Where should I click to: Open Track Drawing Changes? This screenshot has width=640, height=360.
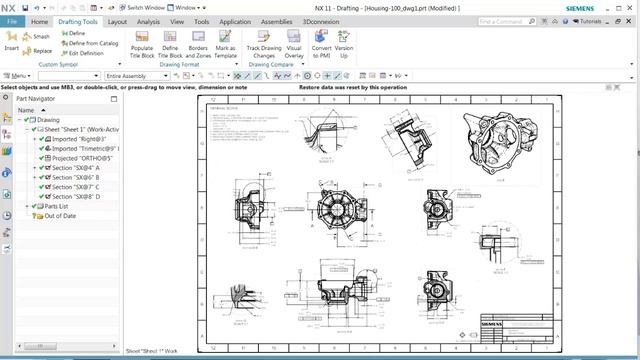264,44
